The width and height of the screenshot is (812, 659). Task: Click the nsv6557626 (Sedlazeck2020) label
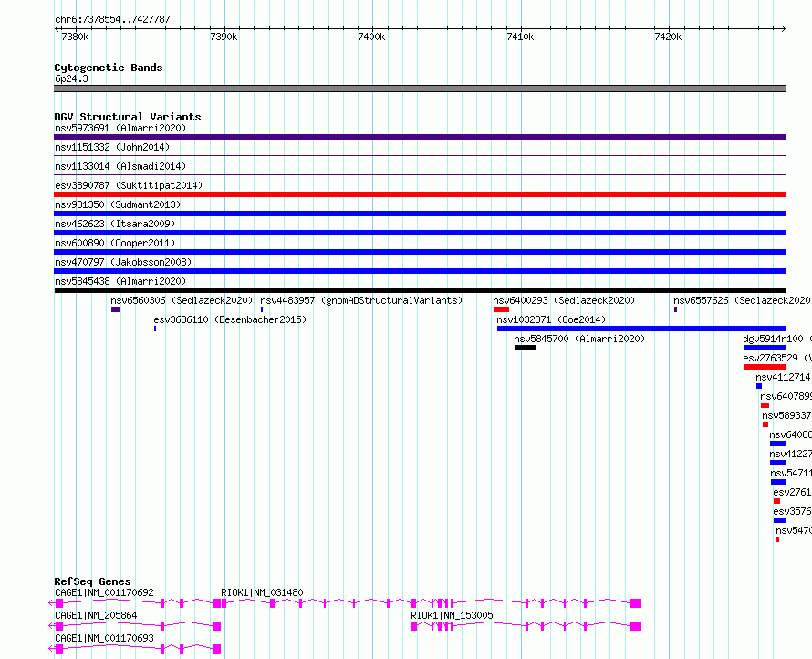[x=742, y=300]
